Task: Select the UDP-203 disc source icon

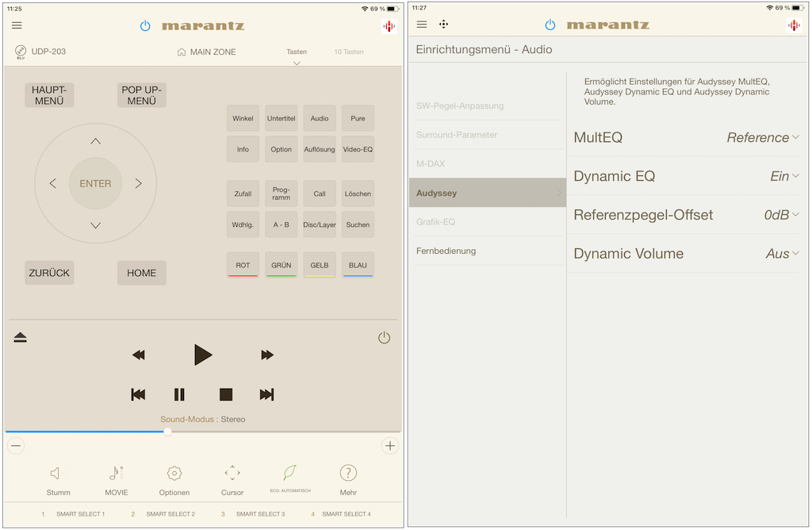Action: click(20, 52)
